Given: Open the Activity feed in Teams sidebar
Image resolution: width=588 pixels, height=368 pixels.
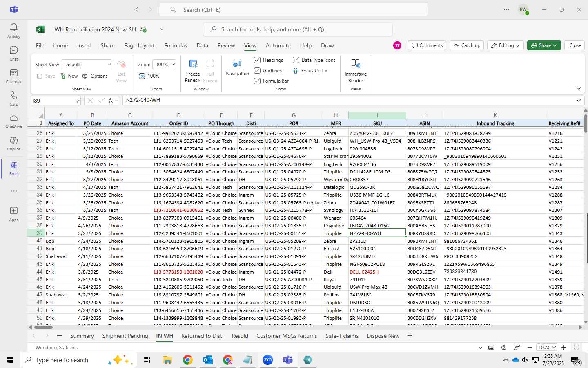Looking at the screenshot, I should pyautogui.click(x=13, y=31).
